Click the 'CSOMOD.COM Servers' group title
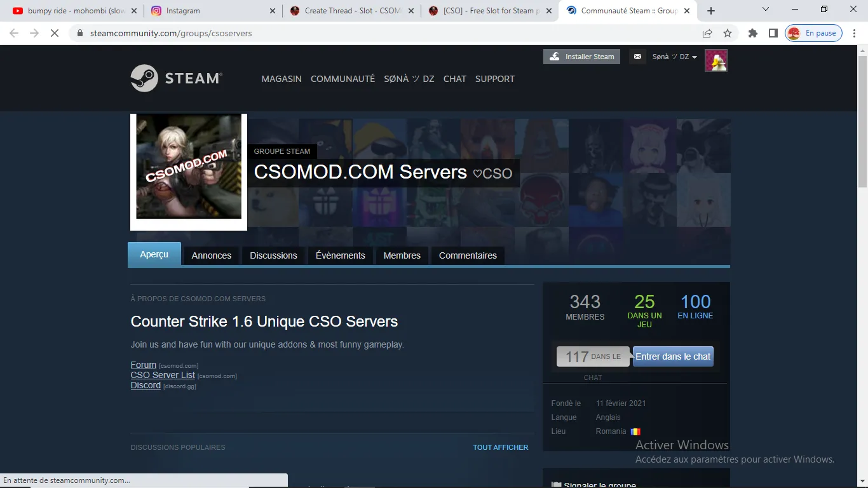Image resolution: width=868 pixels, height=488 pixels. pyautogui.click(x=360, y=172)
